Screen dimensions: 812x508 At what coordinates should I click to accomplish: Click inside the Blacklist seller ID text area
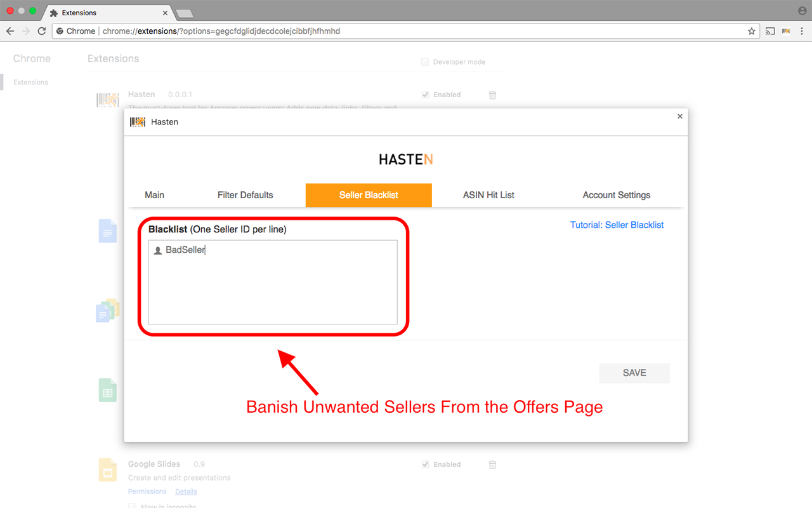(x=273, y=282)
